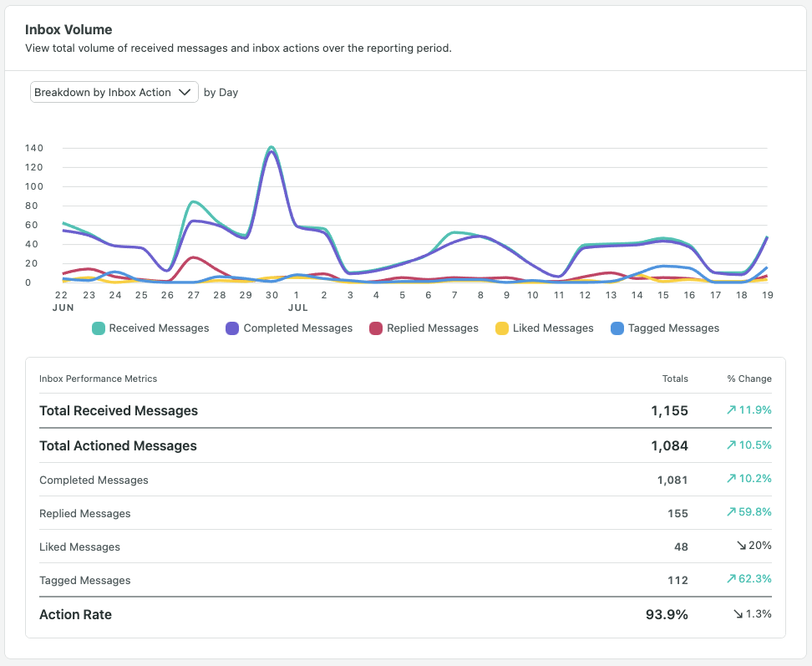This screenshot has height=666, width=812.
Task: Click the down arrow beside 1.3% change
Action: pyautogui.click(x=738, y=614)
